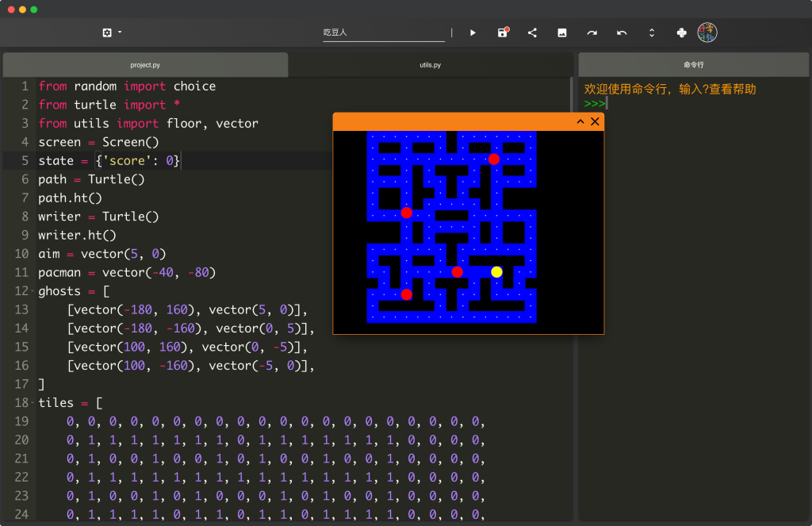Collapse the game window with the chevron
The image size is (812, 526).
(580, 121)
